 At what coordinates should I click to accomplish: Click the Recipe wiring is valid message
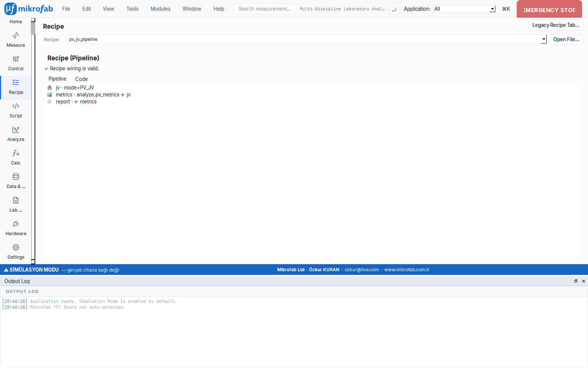point(72,68)
